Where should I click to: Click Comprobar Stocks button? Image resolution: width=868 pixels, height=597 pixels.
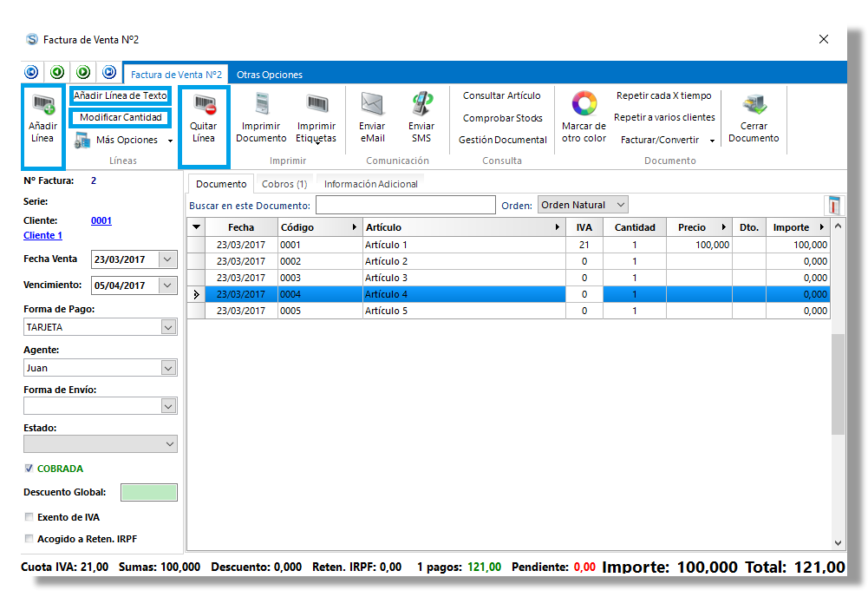502,118
